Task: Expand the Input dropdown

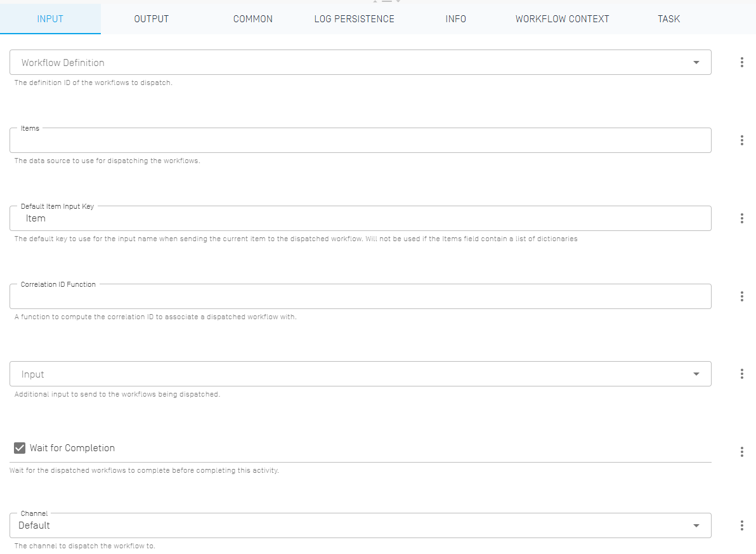Action: point(696,374)
